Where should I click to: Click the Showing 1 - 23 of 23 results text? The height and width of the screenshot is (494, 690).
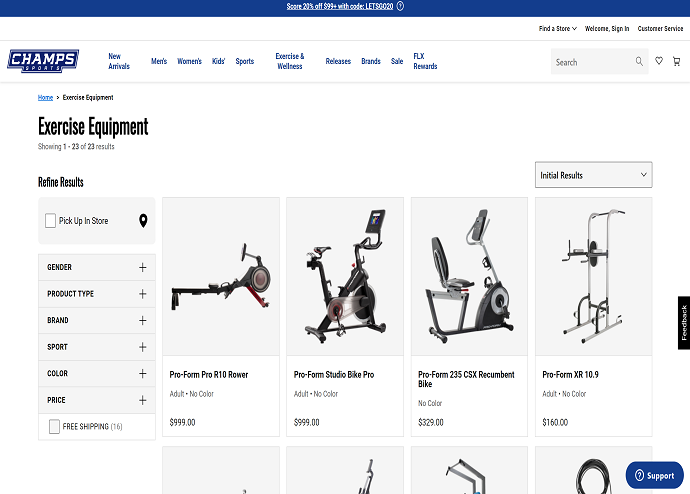tap(76, 146)
